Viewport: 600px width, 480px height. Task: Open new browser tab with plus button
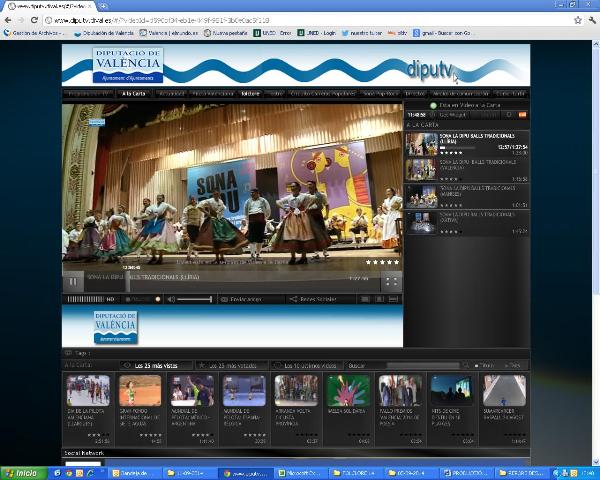[103, 6]
